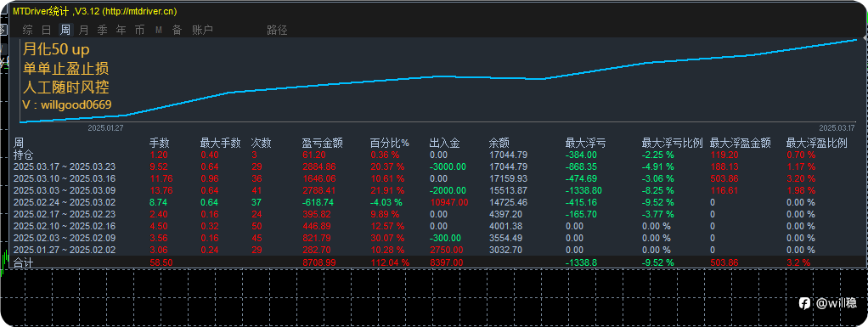The height and width of the screenshot is (327, 868).
Task: Click floating profit ratio 1.98 %
Action: coord(800,190)
